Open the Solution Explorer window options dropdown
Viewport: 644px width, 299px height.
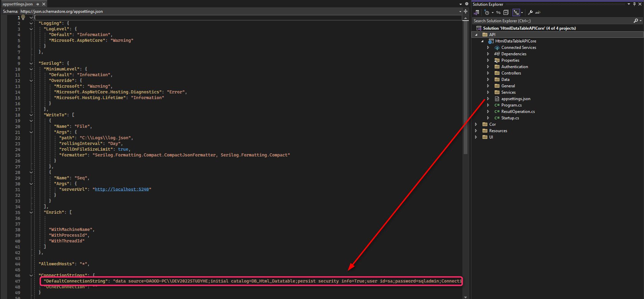point(629,4)
